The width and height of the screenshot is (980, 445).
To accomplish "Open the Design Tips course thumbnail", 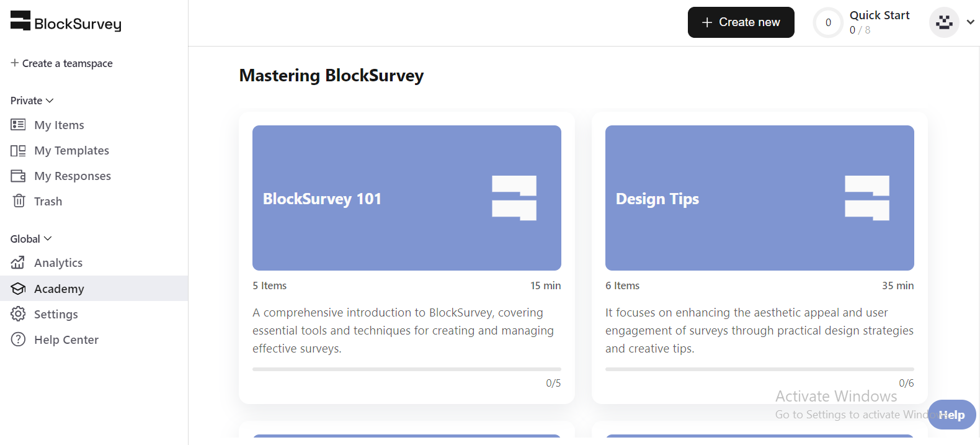I will [x=760, y=198].
